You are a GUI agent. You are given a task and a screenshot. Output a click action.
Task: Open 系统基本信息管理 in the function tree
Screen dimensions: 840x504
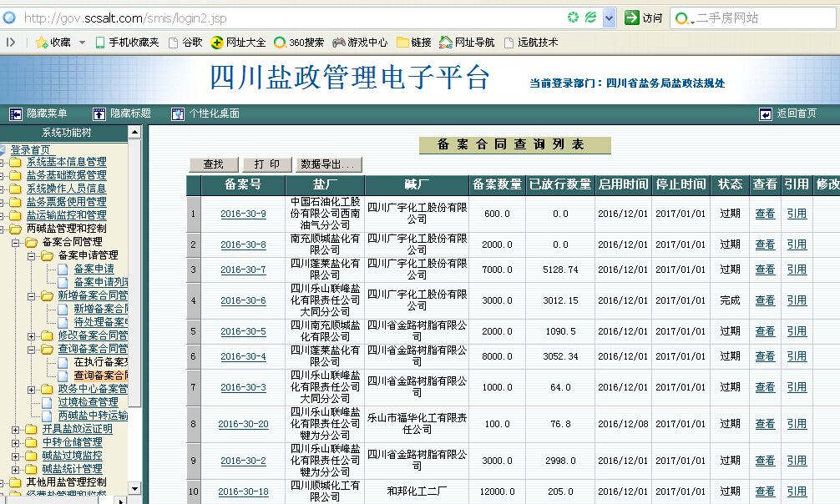(66, 162)
